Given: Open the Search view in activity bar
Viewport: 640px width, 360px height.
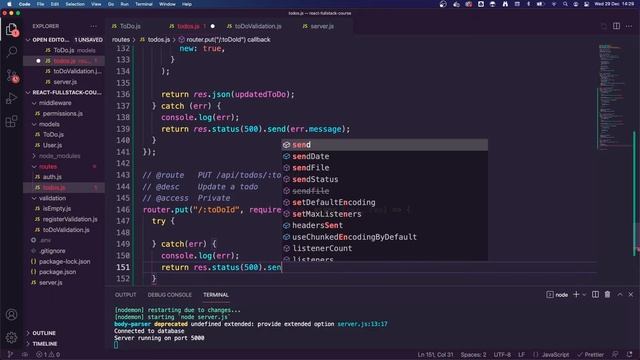Looking at the screenshot, I should coord(11,51).
